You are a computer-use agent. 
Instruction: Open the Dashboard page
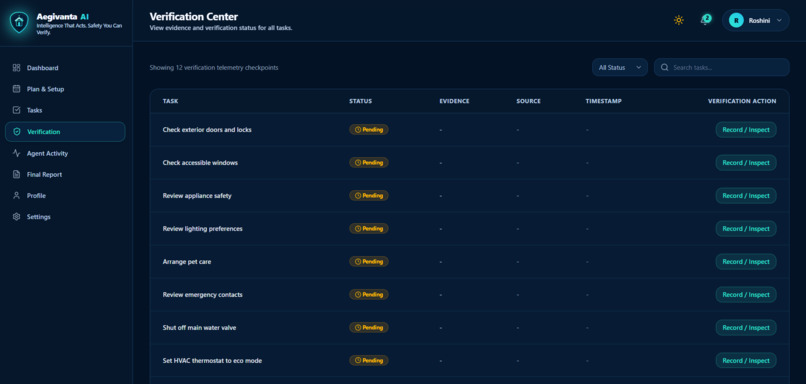pyautogui.click(x=65, y=68)
